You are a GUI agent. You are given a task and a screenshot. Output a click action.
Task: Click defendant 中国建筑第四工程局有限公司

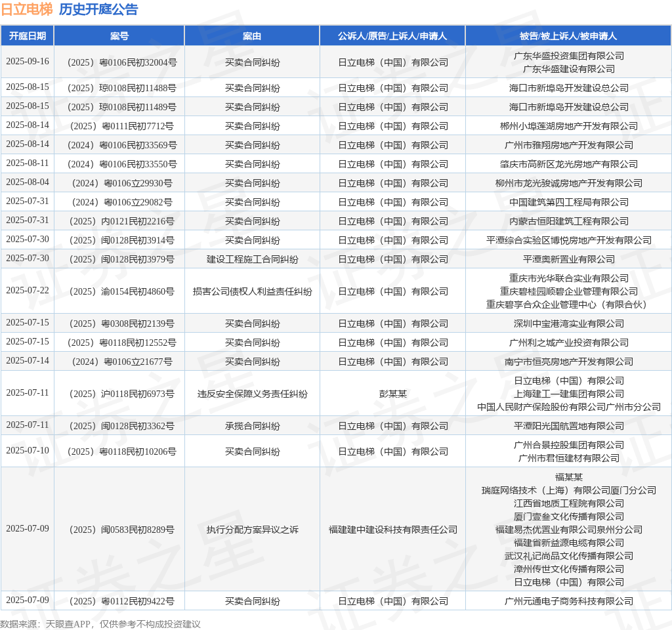(x=569, y=202)
